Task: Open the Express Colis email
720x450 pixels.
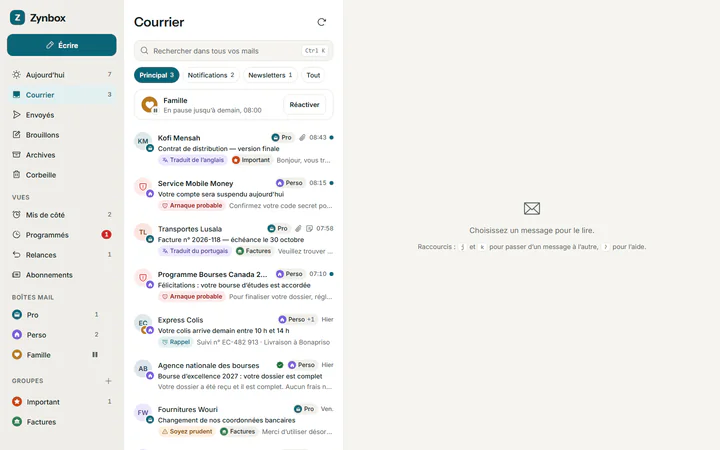Action: pos(233,331)
